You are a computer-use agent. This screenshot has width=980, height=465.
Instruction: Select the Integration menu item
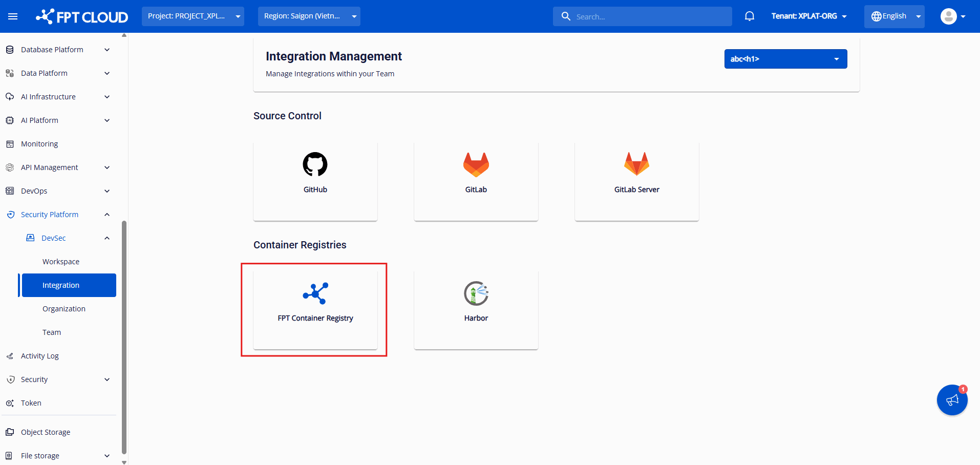click(69, 285)
